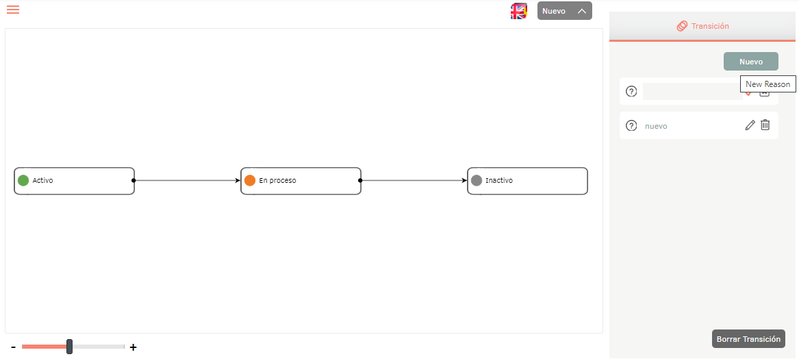Select the Inactivo state box
The width and height of the screenshot is (799, 361).
click(x=527, y=180)
